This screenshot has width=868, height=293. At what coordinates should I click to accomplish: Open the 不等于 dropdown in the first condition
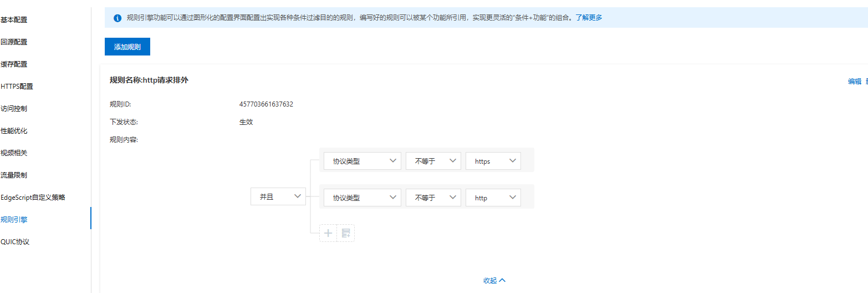tap(433, 161)
